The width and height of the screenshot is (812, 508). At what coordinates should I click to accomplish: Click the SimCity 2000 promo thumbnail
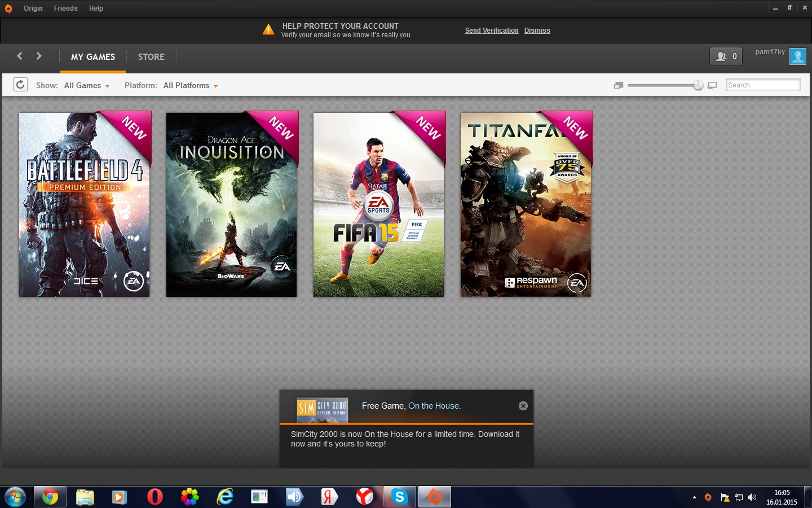click(323, 410)
